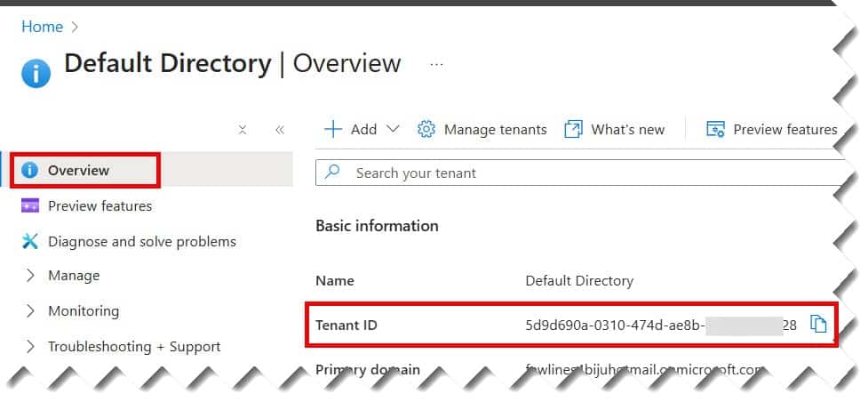Click the Basic information heading
The height and width of the screenshot is (402, 868).
pyautogui.click(x=377, y=226)
